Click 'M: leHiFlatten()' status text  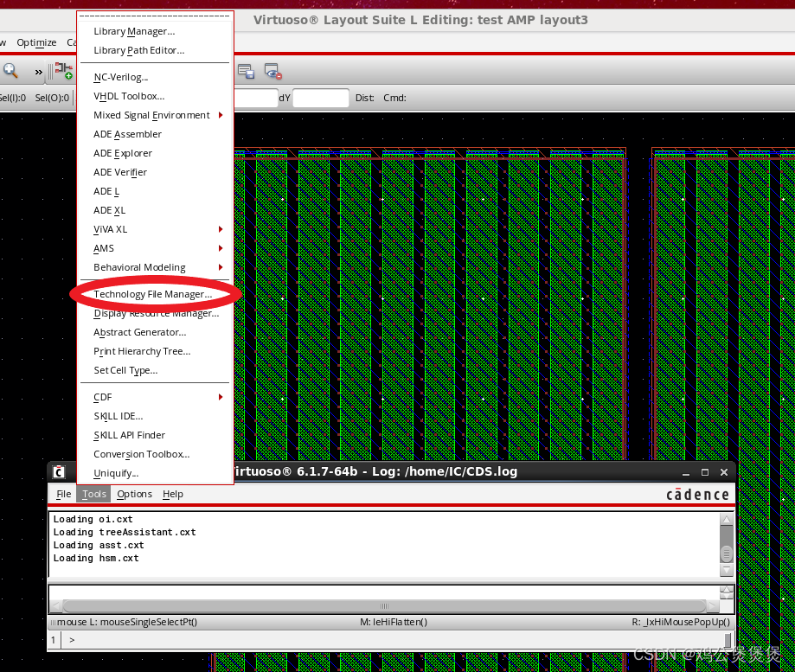(x=394, y=622)
